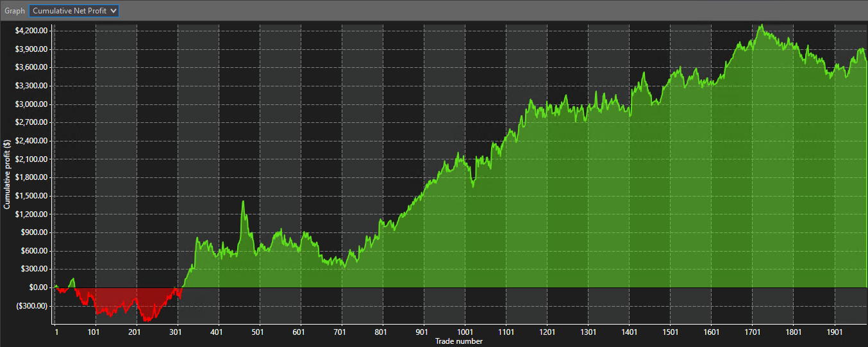Click trade number 201 on x-axis

coord(137,332)
